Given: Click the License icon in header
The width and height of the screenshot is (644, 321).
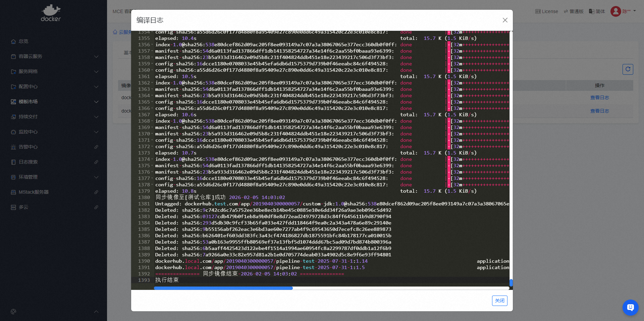Looking at the screenshot, I should [x=538, y=11].
